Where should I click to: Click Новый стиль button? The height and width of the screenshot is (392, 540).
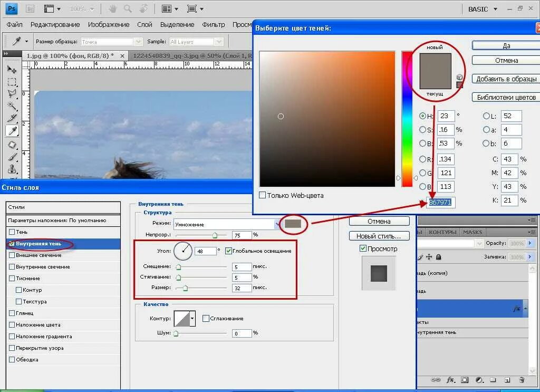tap(379, 236)
